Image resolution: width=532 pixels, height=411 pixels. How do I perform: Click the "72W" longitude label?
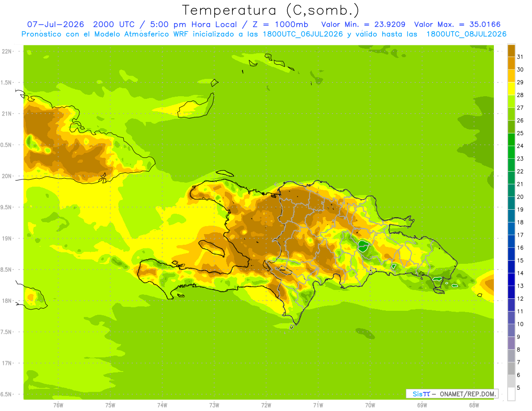[266, 405]
